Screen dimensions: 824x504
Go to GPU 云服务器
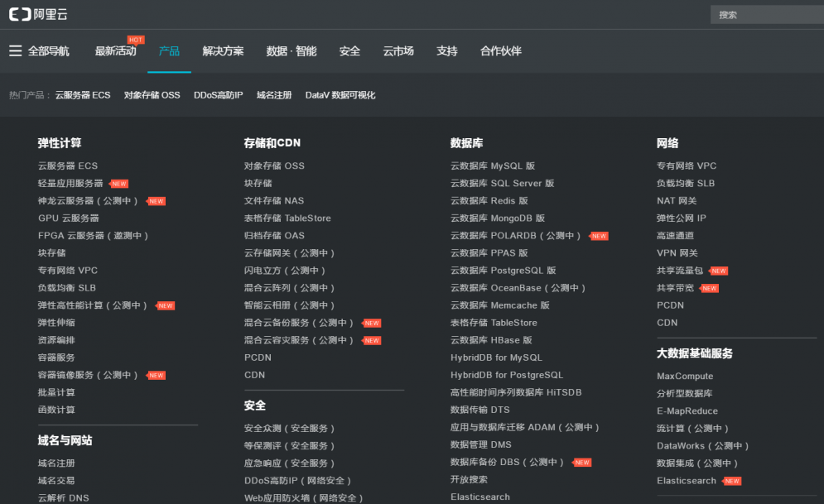pyautogui.click(x=68, y=218)
